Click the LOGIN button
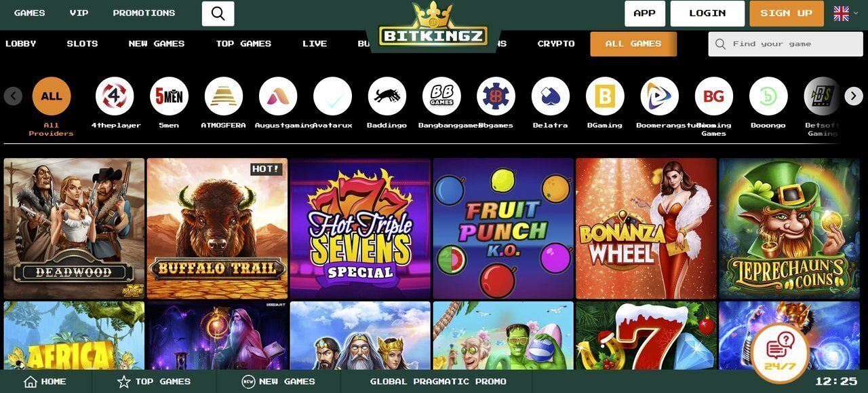Image resolution: width=868 pixels, height=393 pixels. point(707,14)
